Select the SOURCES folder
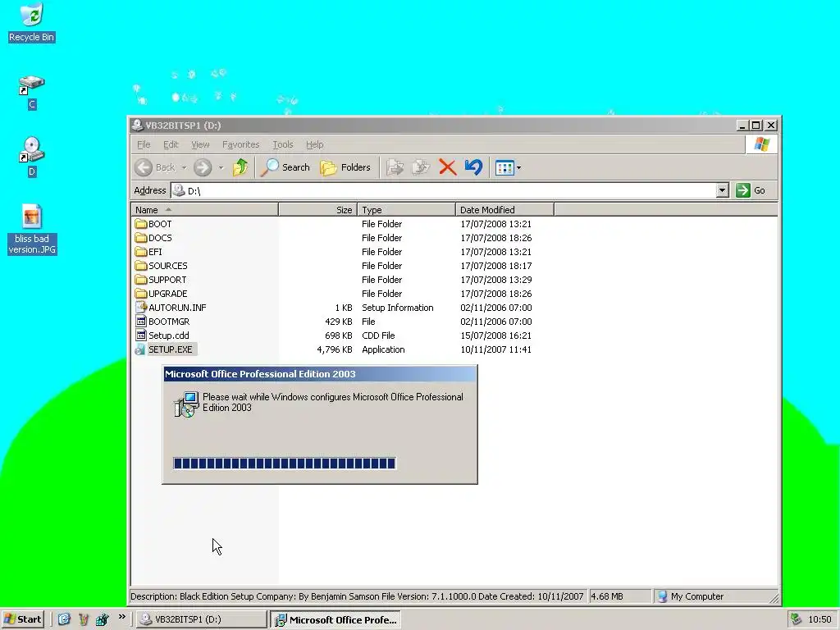The image size is (840, 630). 162,266
